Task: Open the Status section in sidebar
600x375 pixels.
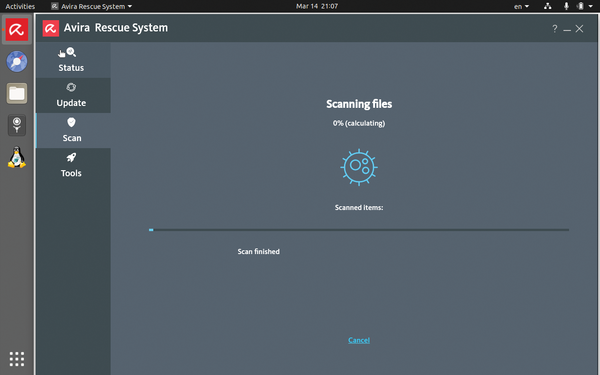Action: pos(73,60)
